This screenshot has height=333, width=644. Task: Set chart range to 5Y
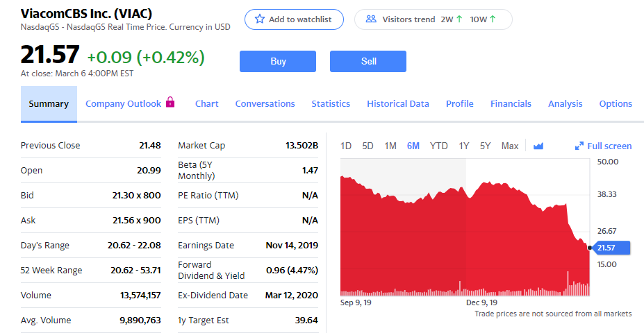point(485,146)
